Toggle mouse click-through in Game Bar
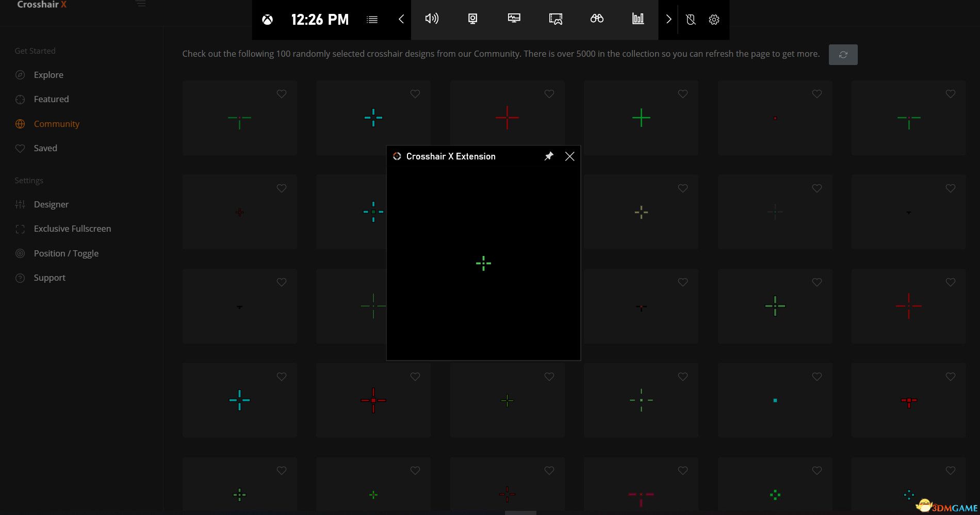This screenshot has height=515, width=980. point(691,20)
